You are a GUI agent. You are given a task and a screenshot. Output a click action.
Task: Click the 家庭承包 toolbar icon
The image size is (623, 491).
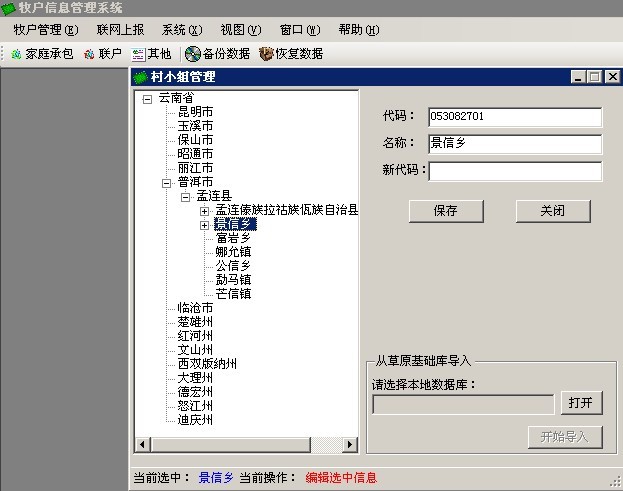point(16,54)
